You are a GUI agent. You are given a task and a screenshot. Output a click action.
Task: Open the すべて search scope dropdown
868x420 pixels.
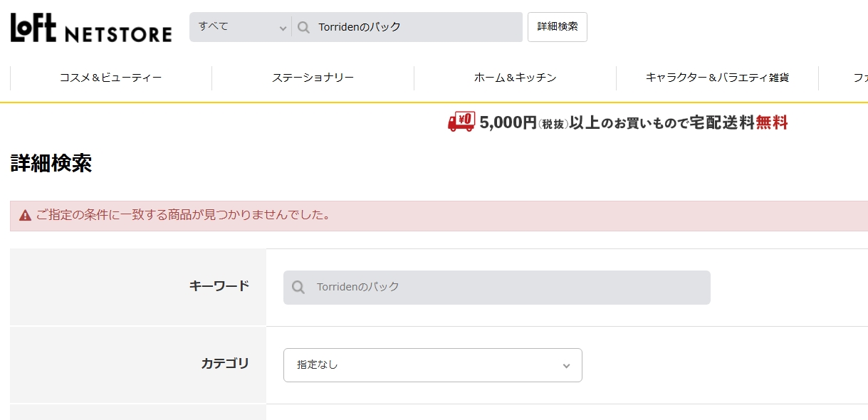(x=241, y=27)
